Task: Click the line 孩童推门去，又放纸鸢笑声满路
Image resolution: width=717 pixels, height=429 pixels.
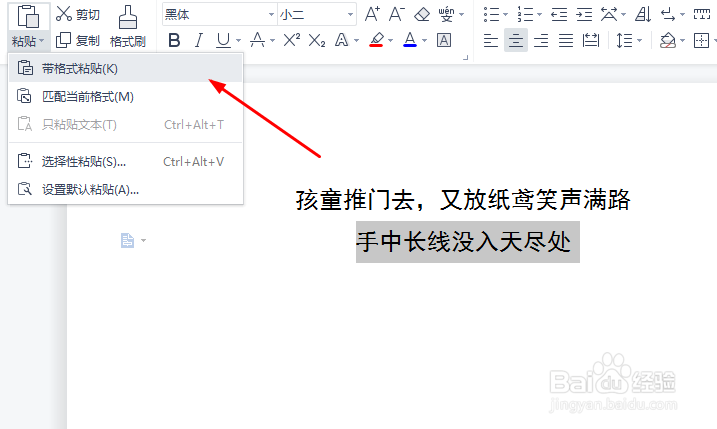Action: point(463,200)
